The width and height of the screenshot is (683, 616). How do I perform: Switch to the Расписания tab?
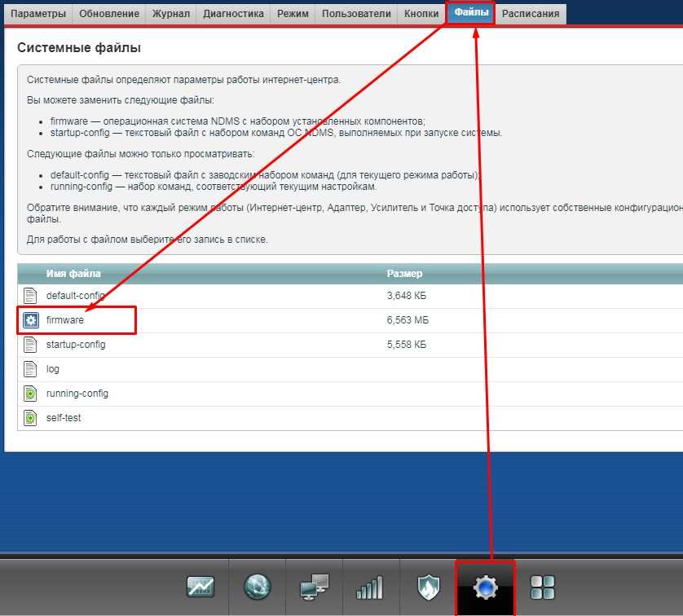tap(531, 14)
